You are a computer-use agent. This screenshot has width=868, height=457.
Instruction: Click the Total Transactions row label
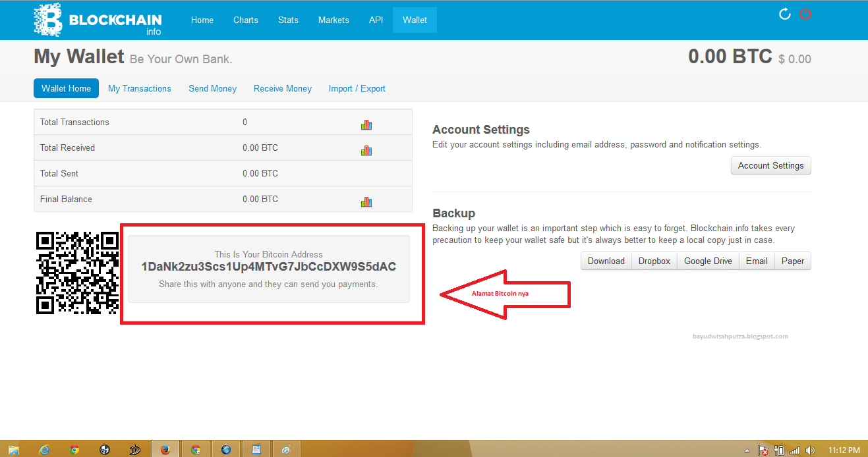point(74,122)
